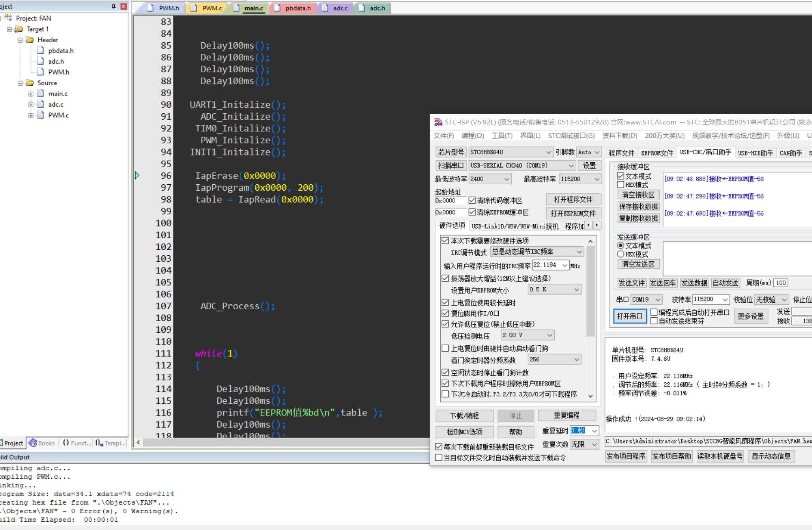The width and height of the screenshot is (812, 530).
Task: Toggle the 上电复位使用较长延时 checkbox
Action: (x=445, y=302)
